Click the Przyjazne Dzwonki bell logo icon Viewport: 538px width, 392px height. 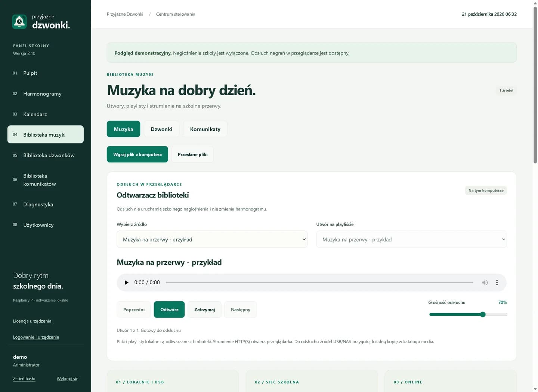(19, 22)
